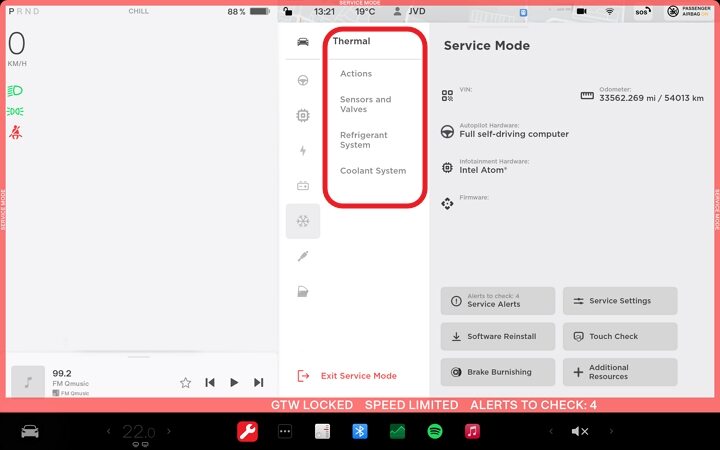Launch Spotify from the bottom dock
The width and height of the screenshot is (720, 450).
(435, 432)
